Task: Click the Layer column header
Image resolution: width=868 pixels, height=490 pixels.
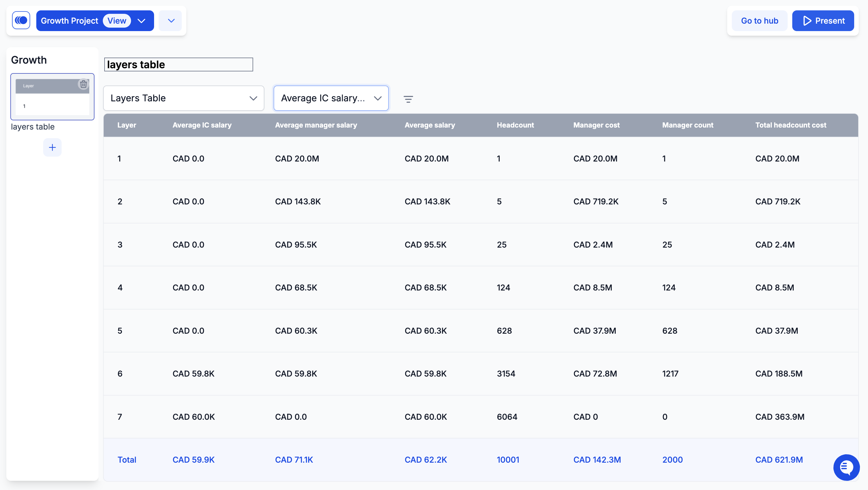Action: [127, 125]
